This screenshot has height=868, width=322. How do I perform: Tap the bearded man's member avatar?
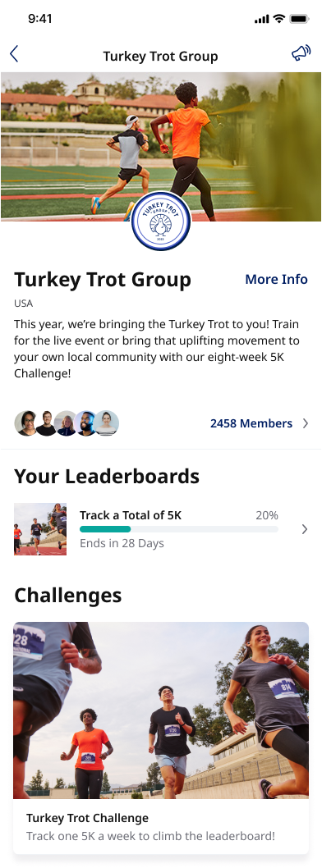[x=85, y=423]
